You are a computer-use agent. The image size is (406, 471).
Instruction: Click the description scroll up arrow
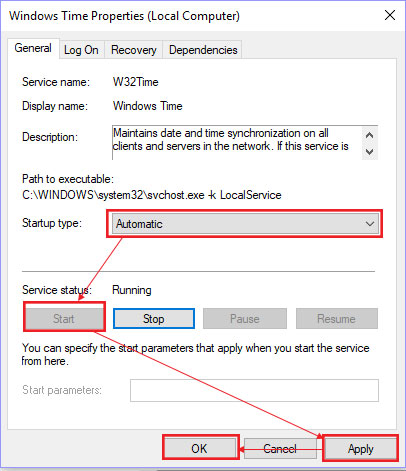[369, 135]
